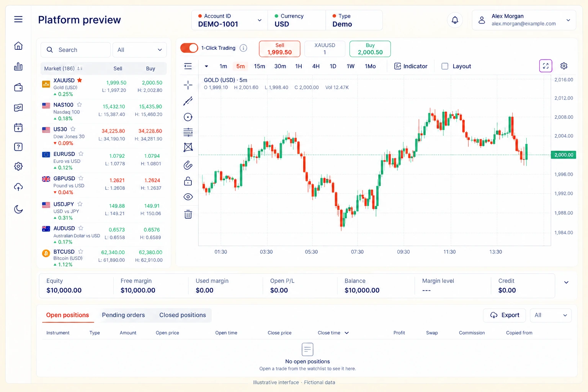Click the Buy 2,000.50 button
The width and height of the screenshot is (588, 392).
pos(370,49)
